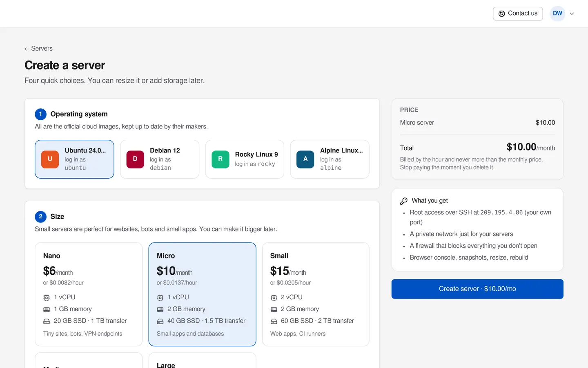The width and height of the screenshot is (588, 368).
Task: Click the memory icon in the Micro card
Action: tap(160, 310)
